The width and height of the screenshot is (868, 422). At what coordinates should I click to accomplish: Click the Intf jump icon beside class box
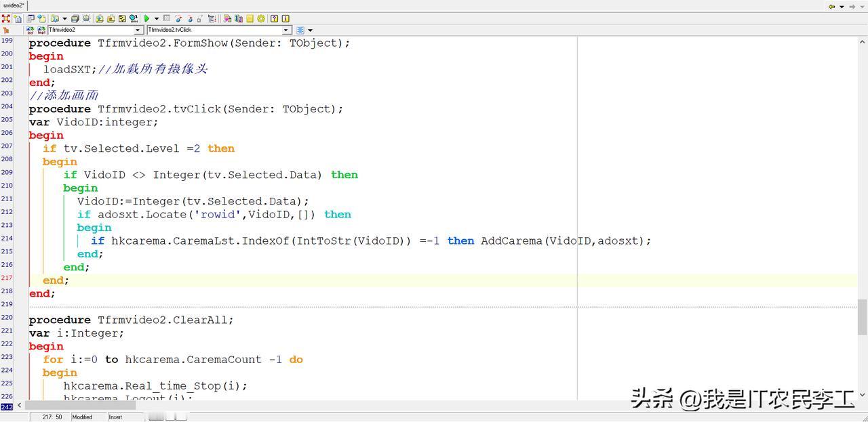(30, 30)
